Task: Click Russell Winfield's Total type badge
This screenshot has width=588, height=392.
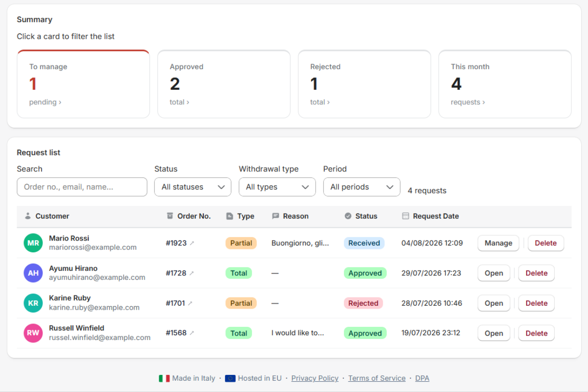Action: (x=239, y=333)
